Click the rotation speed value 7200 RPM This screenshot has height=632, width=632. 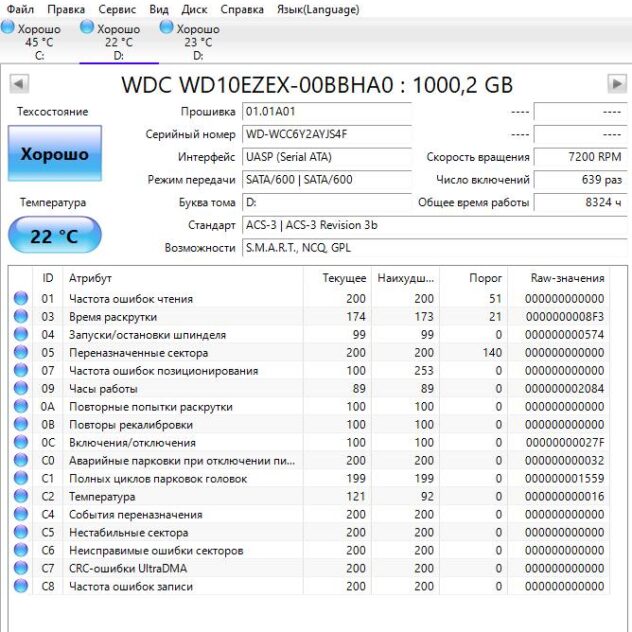pos(580,157)
